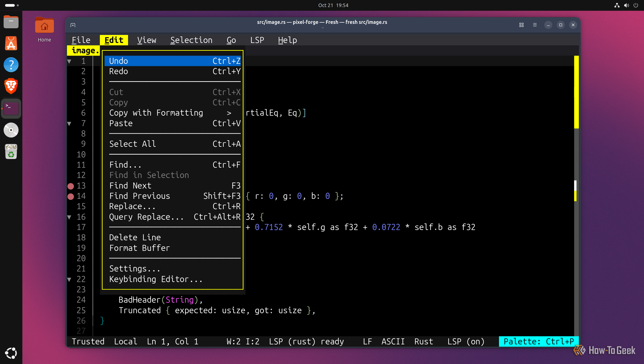Toggle LSP (on) in status bar
This screenshot has width=644, height=364.
tap(466, 341)
